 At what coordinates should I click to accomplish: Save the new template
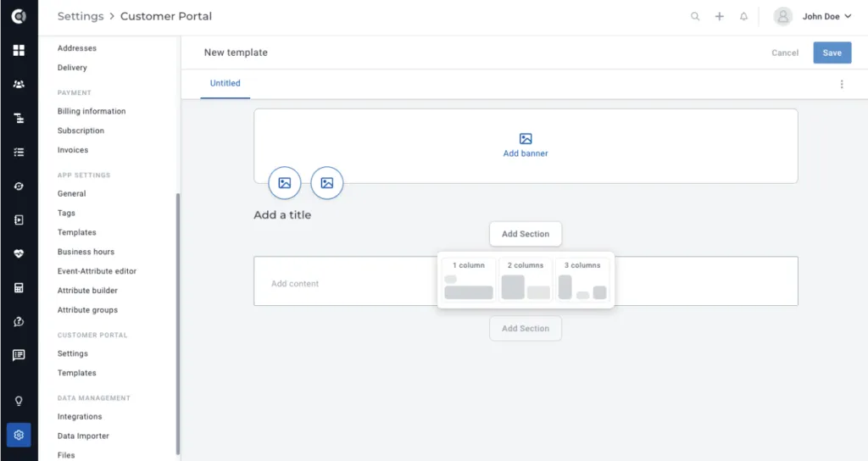pos(832,53)
